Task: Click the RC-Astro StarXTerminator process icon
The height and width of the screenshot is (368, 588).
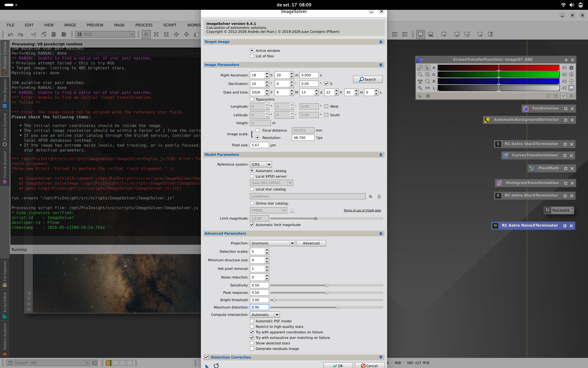Action: (x=498, y=144)
